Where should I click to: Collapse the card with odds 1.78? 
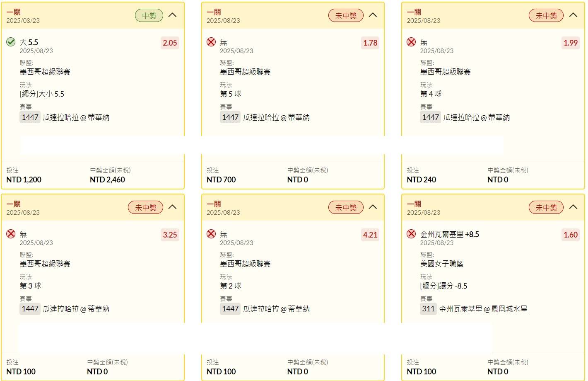(373, 15)
